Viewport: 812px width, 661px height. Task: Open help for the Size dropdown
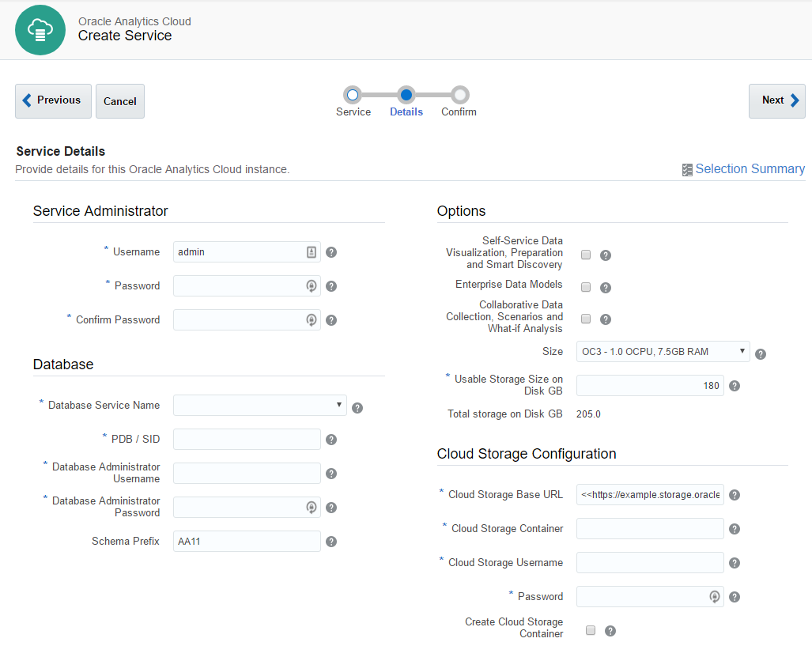point(761,354)
